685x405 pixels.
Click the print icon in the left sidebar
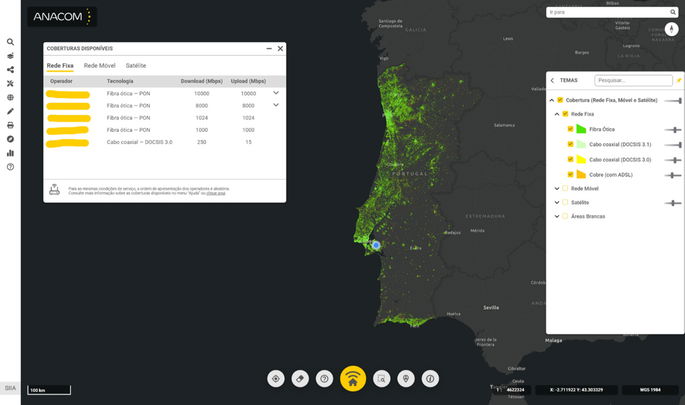tap(10, 125)
